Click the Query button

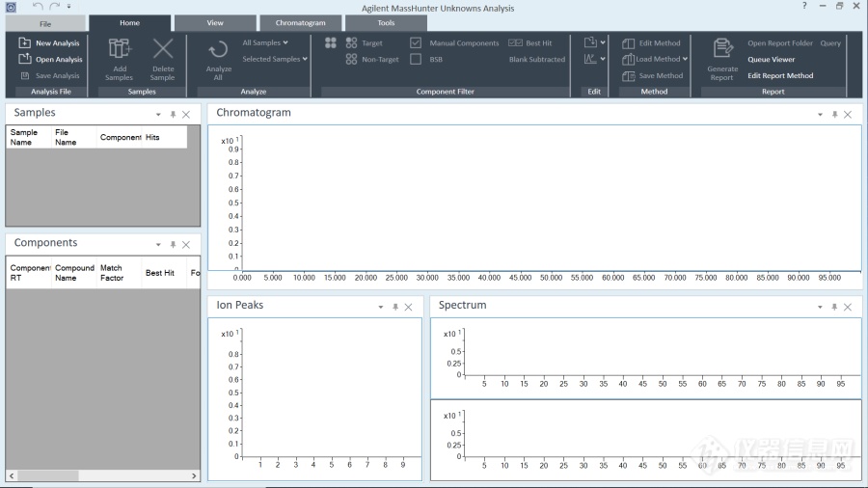[830, 43]
